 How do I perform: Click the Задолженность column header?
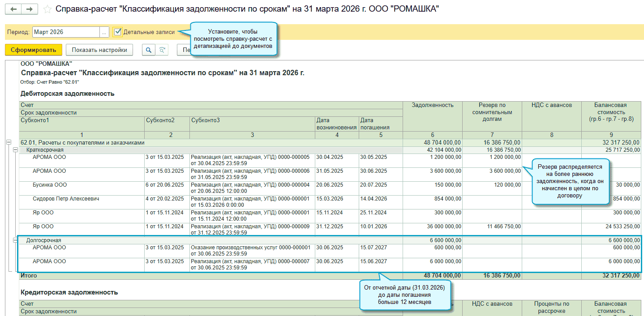click(x=432, y=105)
